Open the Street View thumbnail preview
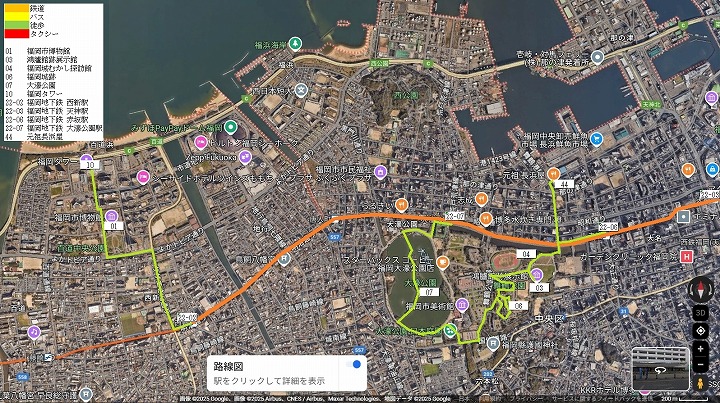Viewport: 720px width, 403px height. click(x=660, y=369)
